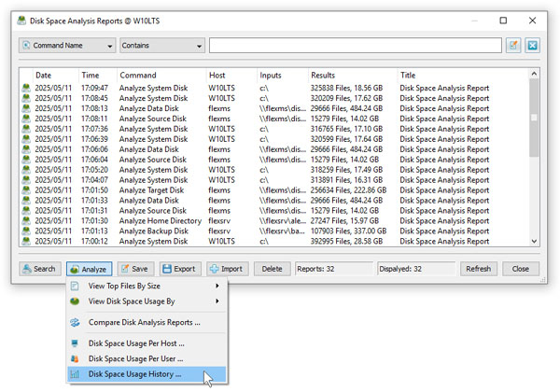Select report icon for 17:06:06 row
The height and width of the screenshot is (392, 560).
click(x=26, y=149)
